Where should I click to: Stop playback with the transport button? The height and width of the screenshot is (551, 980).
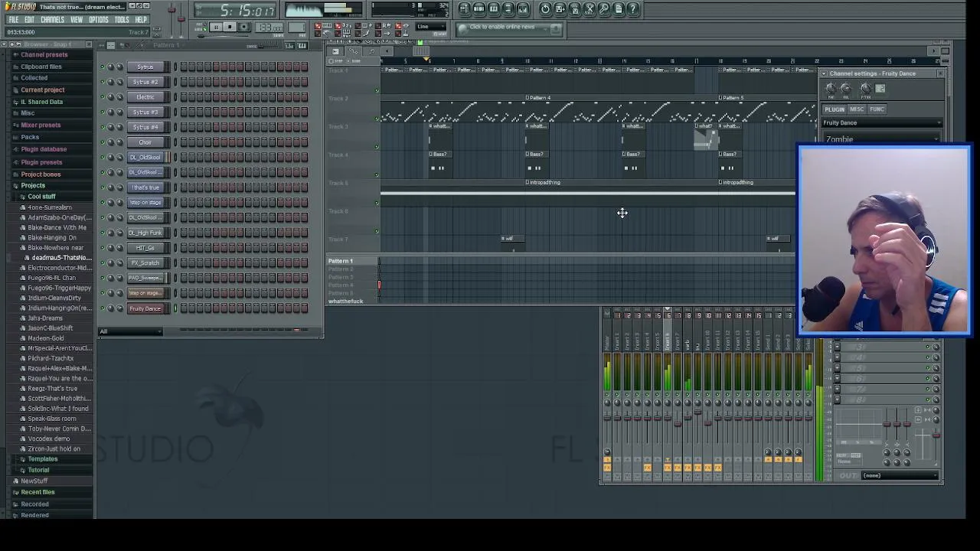coord(230,27)
